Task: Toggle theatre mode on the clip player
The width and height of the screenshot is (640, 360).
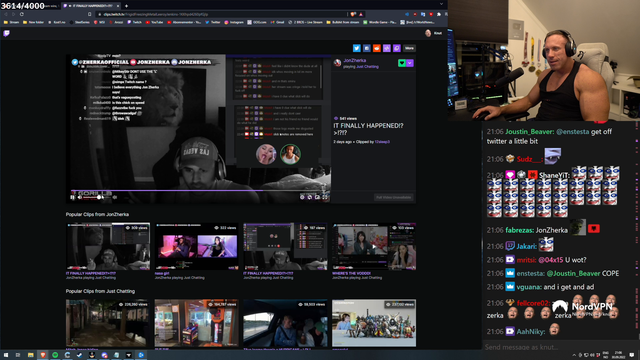Action: coord(317,197)
